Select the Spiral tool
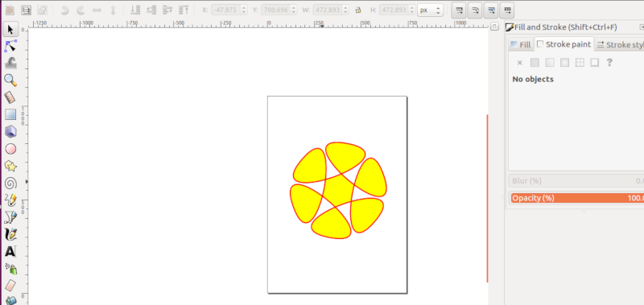 pos(10,183)
